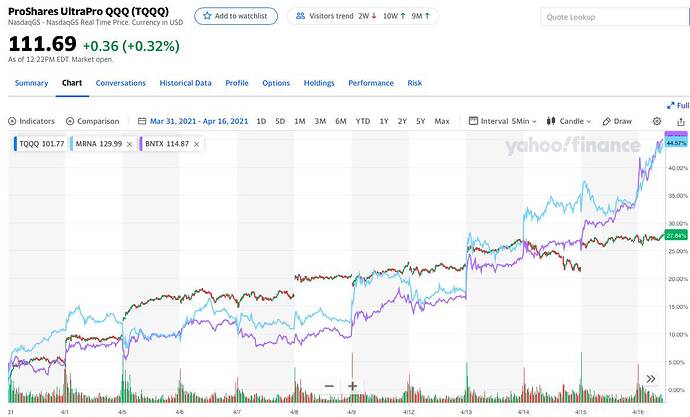Expand the Candle chart type dropdown

pyautogui.click(x=569, y=121)
